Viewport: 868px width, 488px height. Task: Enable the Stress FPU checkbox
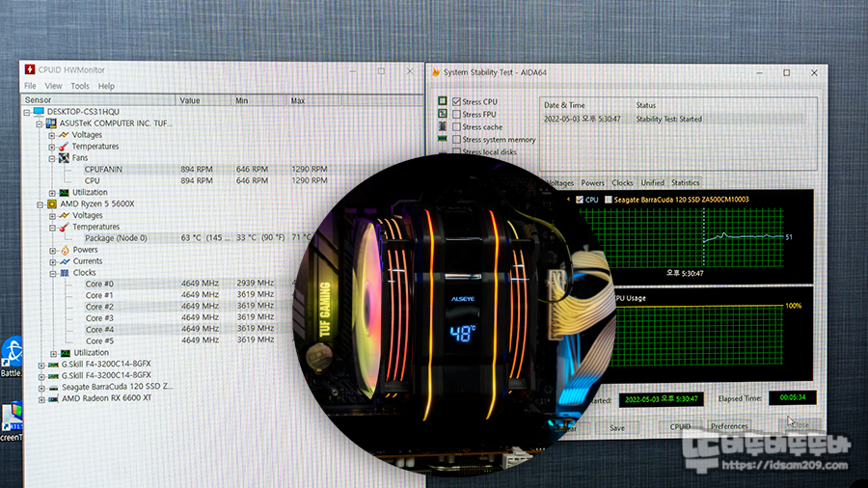click(x=457, y=114)
